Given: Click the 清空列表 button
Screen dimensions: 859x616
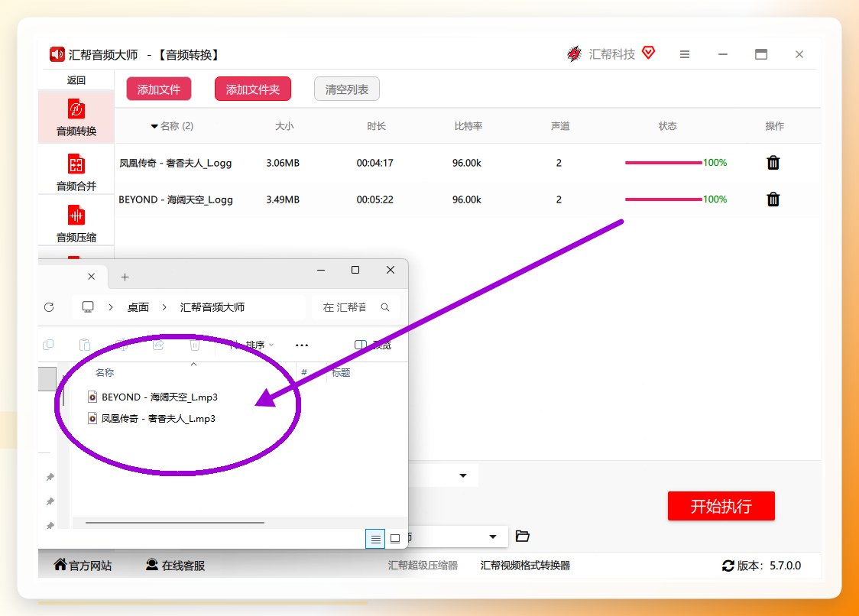Looking at the screenshot, I should (x=347, y=89).
